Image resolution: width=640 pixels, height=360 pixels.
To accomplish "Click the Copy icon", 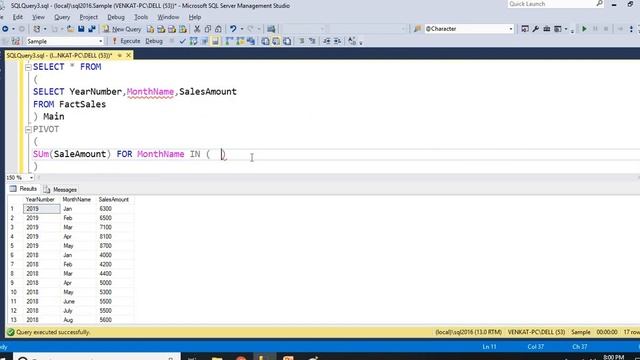I will (x=208, y=29).
